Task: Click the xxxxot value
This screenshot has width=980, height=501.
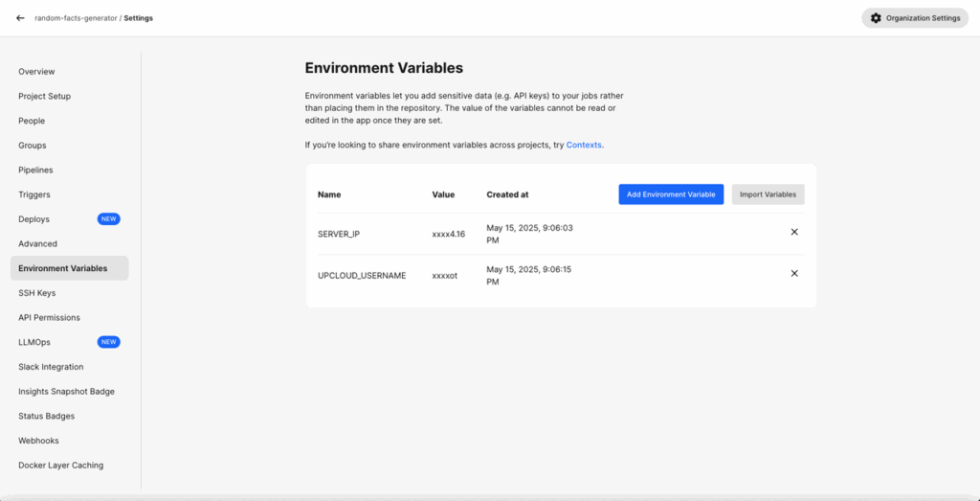Action: 444,275
